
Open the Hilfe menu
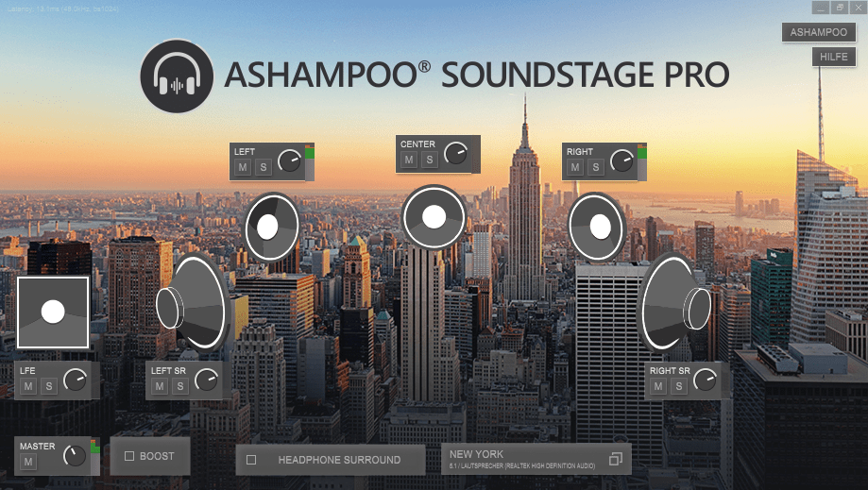(834, 57)
